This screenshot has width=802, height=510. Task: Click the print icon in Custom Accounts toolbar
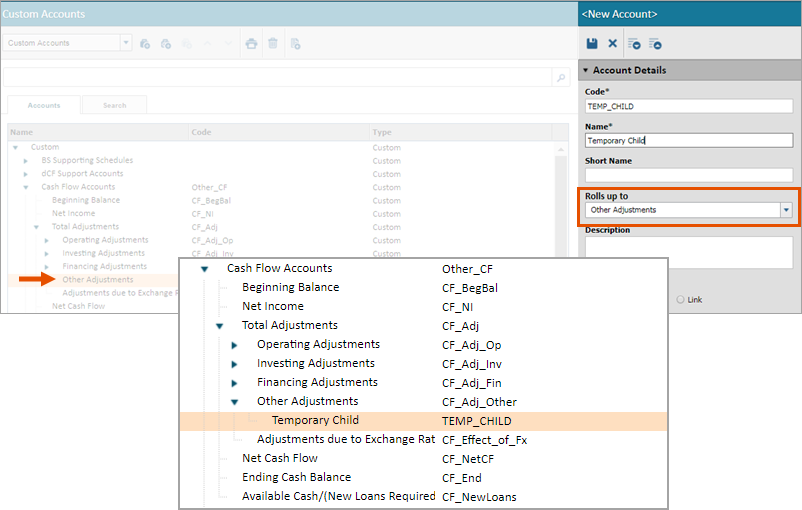coord(251,43)
